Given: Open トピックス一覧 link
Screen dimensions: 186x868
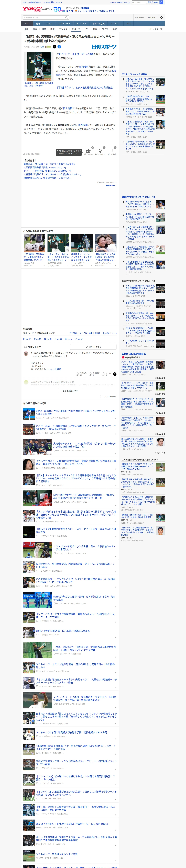Looking at the screenshot, I should (155, 29).
